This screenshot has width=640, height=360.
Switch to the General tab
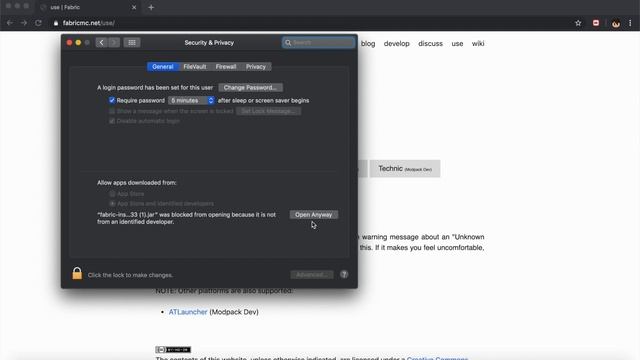(x=163, y=67)
